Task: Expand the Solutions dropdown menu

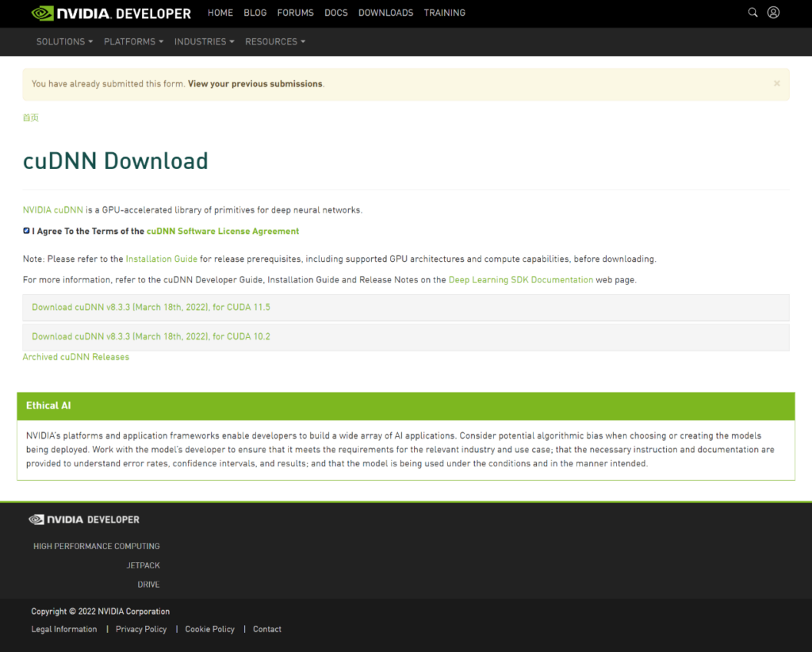Action: pyautogui.click(x=64, y=41)
